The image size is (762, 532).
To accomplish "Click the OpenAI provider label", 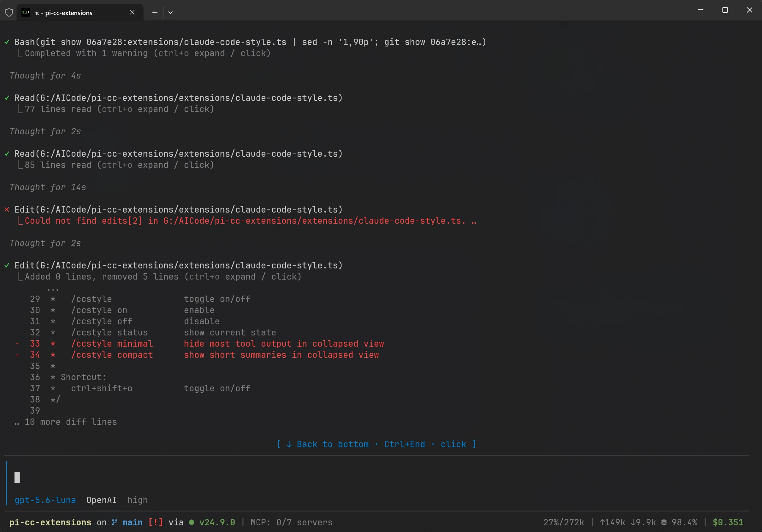I will click(101, 500).
